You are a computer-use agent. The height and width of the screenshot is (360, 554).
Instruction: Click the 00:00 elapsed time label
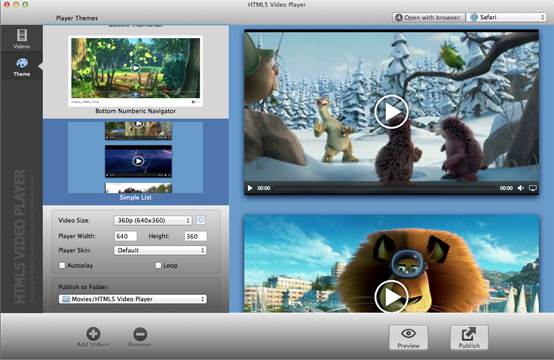[x=264, y=188]
